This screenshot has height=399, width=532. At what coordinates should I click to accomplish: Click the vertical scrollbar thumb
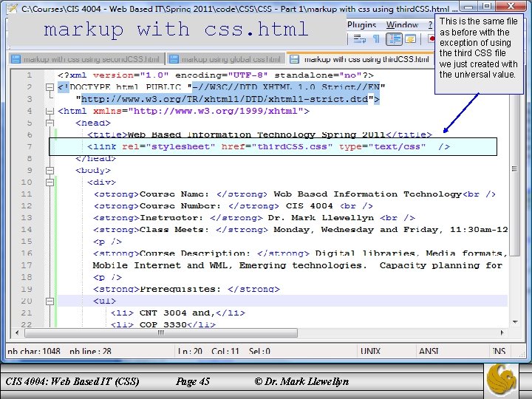pos(514,170)
